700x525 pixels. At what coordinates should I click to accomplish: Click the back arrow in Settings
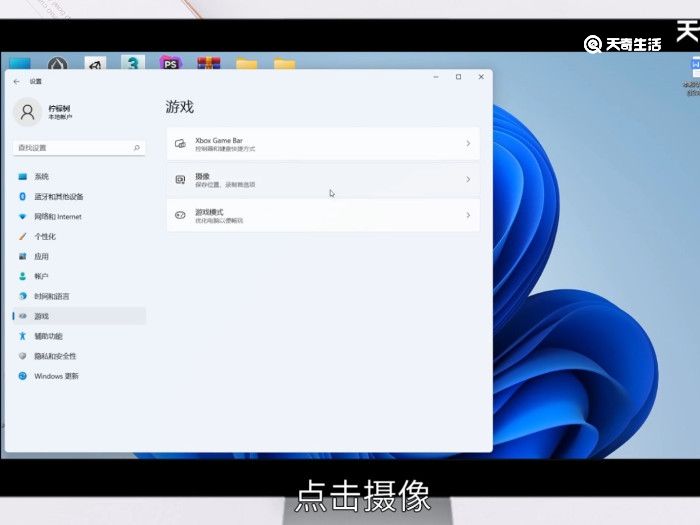pos(17,82)
